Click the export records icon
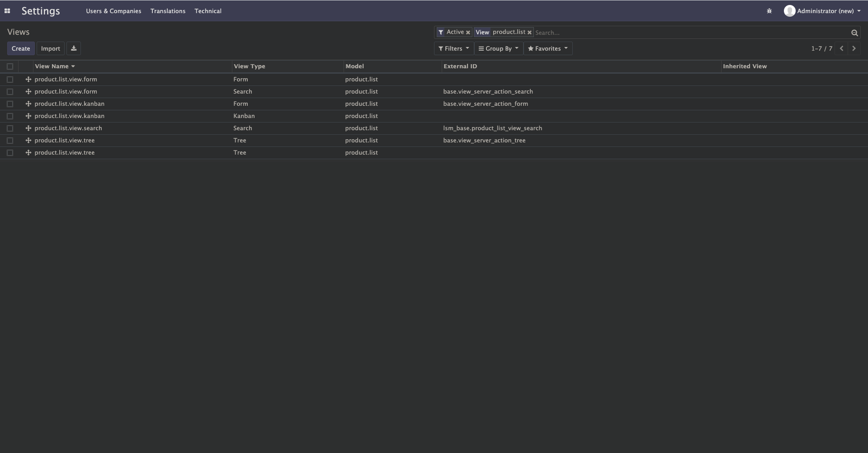868x453 pixels. [x=73, y=48]
